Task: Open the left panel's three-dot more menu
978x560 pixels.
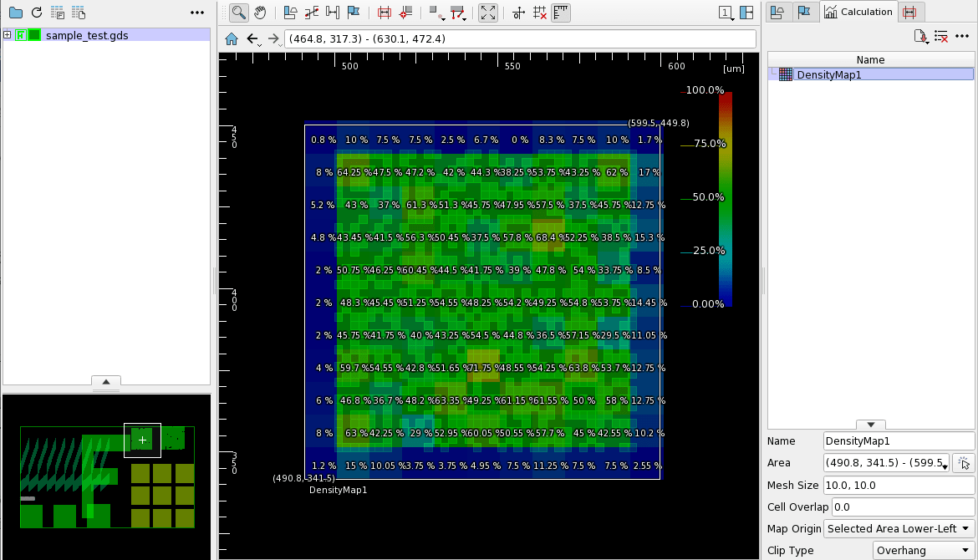Action: click(x=197, y=13)
